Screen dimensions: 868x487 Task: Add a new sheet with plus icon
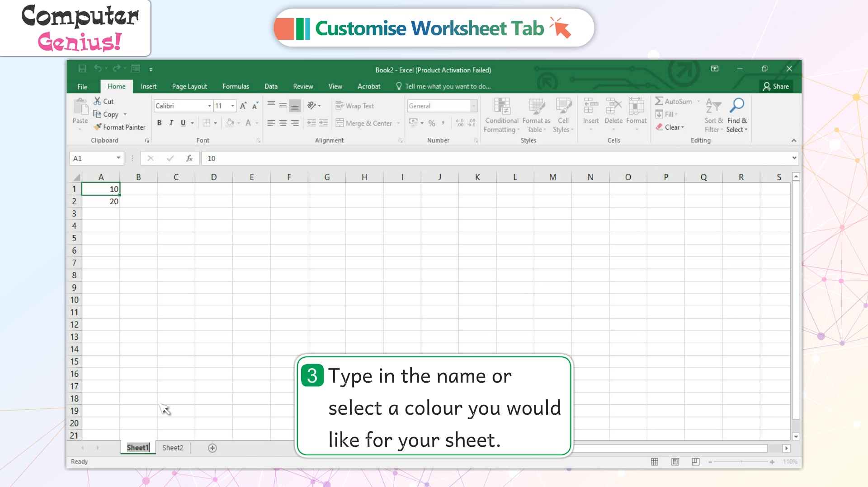pyautogui.click(x=212, y=448)
